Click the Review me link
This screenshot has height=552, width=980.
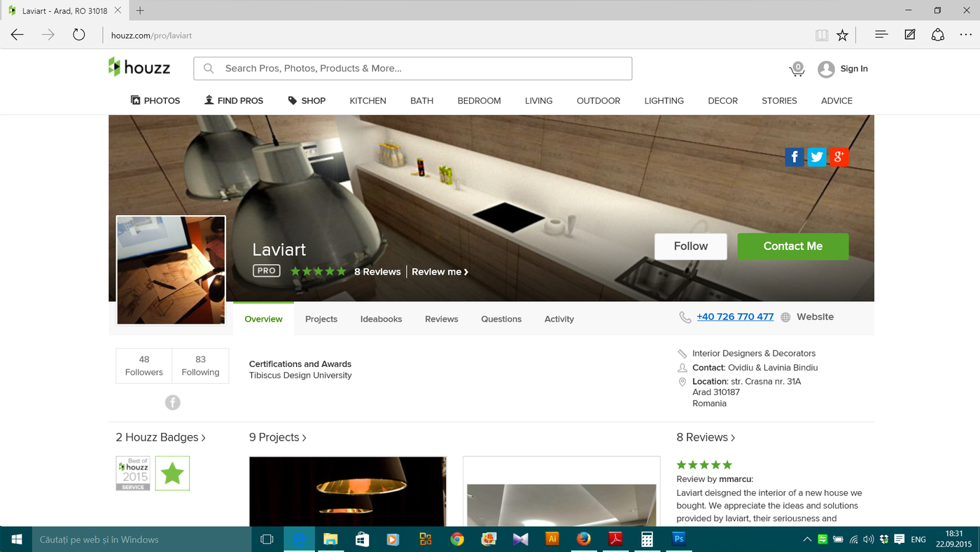[x=440, y=272]
